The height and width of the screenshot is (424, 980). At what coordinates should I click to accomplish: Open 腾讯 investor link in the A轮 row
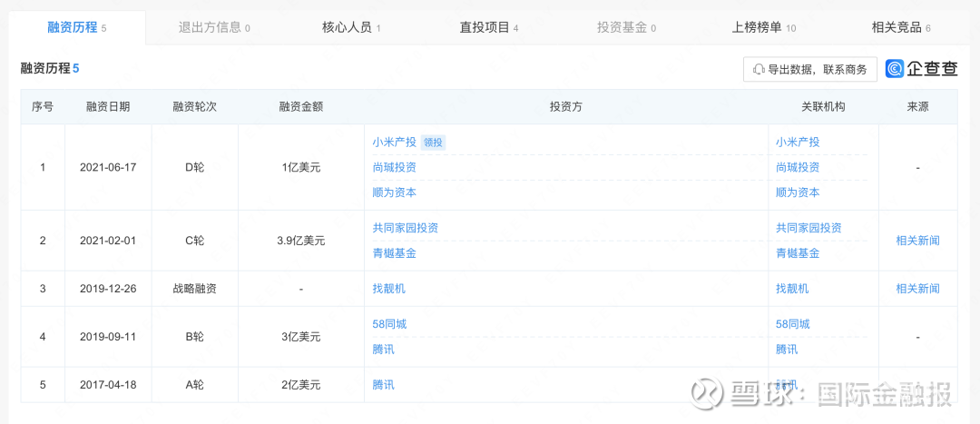pyautogui.click(x=383, y=385)
